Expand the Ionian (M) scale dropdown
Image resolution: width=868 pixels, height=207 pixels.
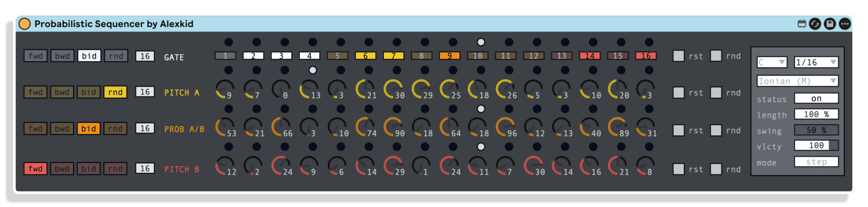[x=797, y=81]
